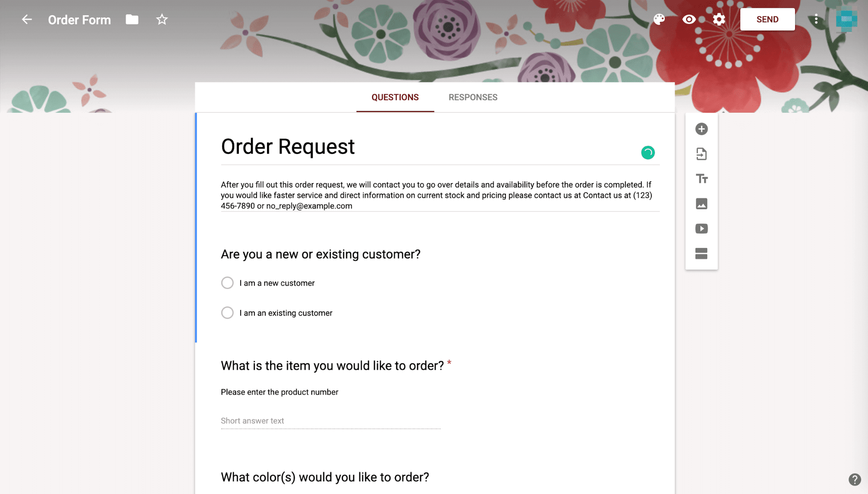Open the form folder directory
The image size is (868, 494).
click(131, 19)
